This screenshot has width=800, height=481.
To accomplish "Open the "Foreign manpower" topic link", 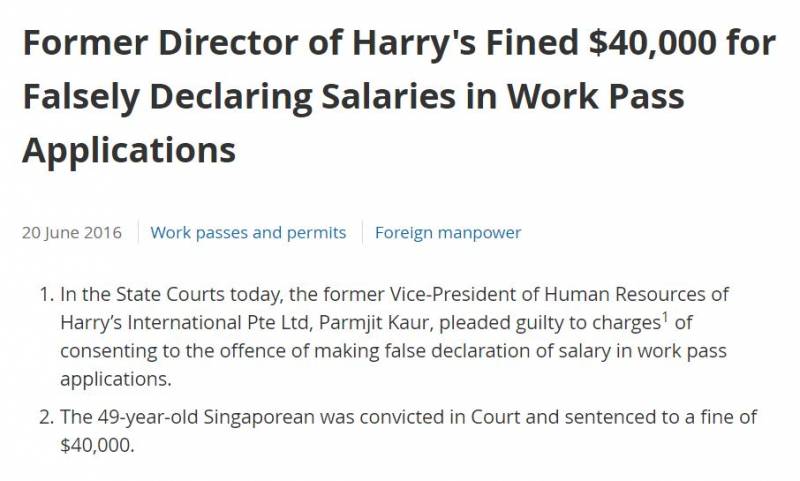I will [x=447, y=232].
